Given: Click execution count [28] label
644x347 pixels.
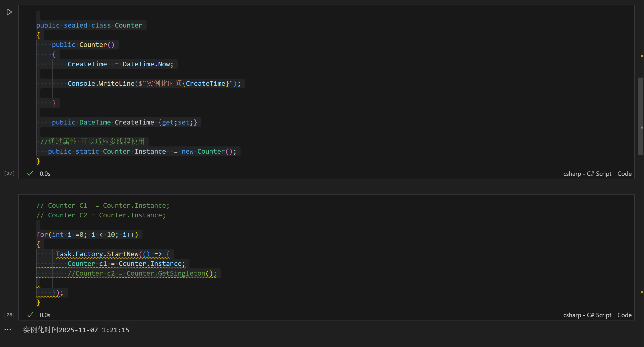Looking at the screenshot, I should (9, 315).
